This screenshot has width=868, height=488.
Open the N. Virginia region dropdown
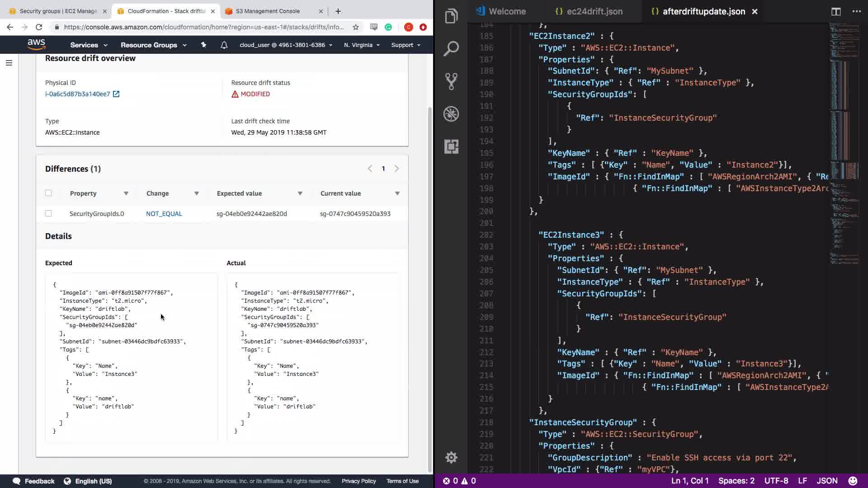[361, 45]
